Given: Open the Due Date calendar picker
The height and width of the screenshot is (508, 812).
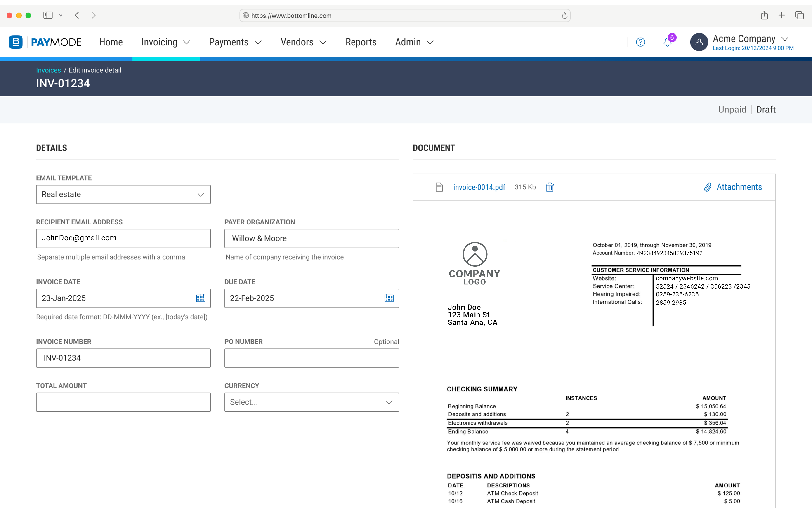Looking at the screenshot, I should click(x=389, y=298).
